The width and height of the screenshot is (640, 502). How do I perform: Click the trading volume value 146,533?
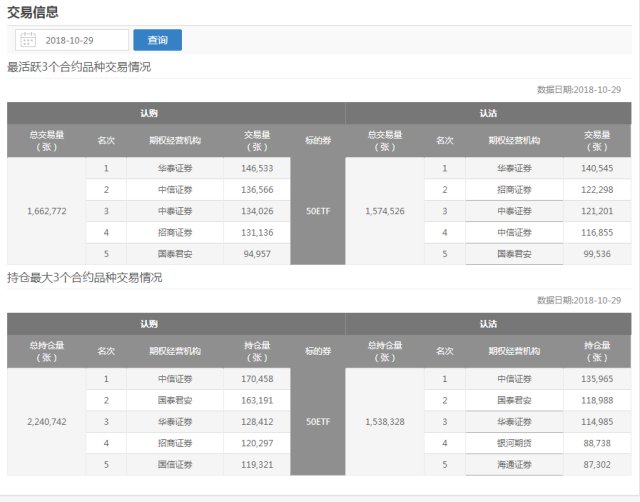click(x=257, y=168)
